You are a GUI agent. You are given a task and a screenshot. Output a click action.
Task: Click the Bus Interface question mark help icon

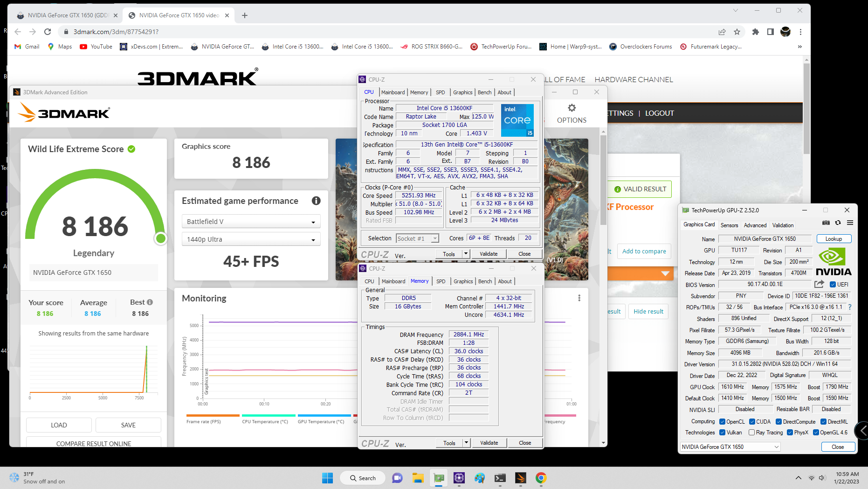[x=850, y=307]
